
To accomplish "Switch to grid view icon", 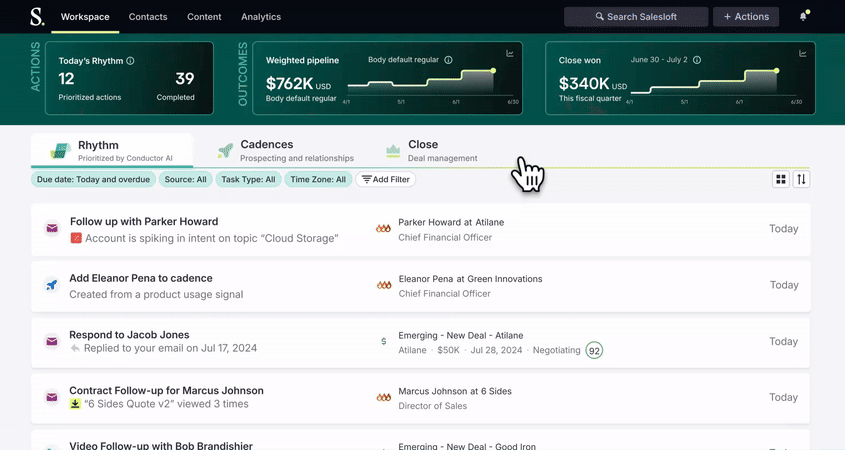I will (781, 179).
